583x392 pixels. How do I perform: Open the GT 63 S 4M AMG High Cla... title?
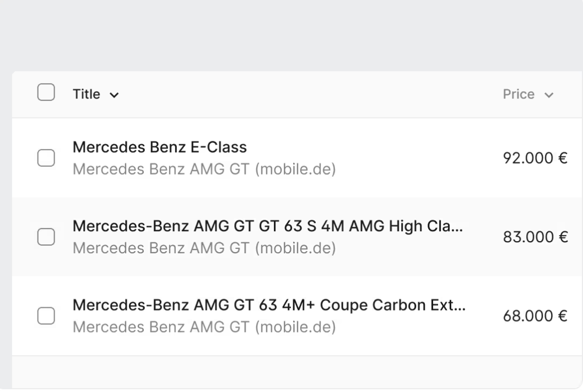tap(268, 226)
